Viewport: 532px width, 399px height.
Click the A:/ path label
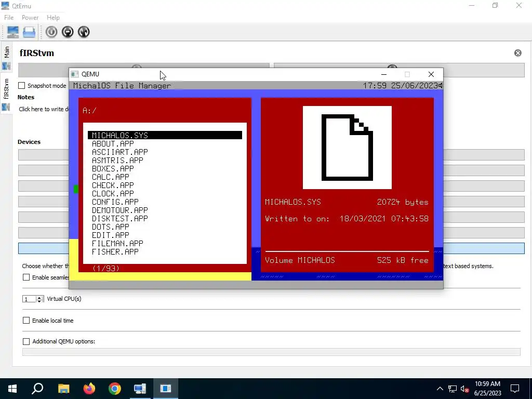[89, 111]
